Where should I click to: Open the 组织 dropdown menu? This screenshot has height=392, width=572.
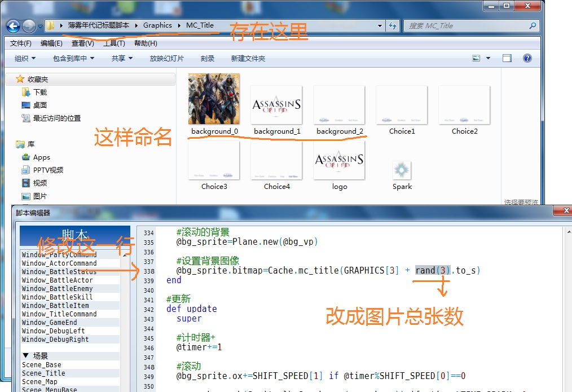point(25,58)
